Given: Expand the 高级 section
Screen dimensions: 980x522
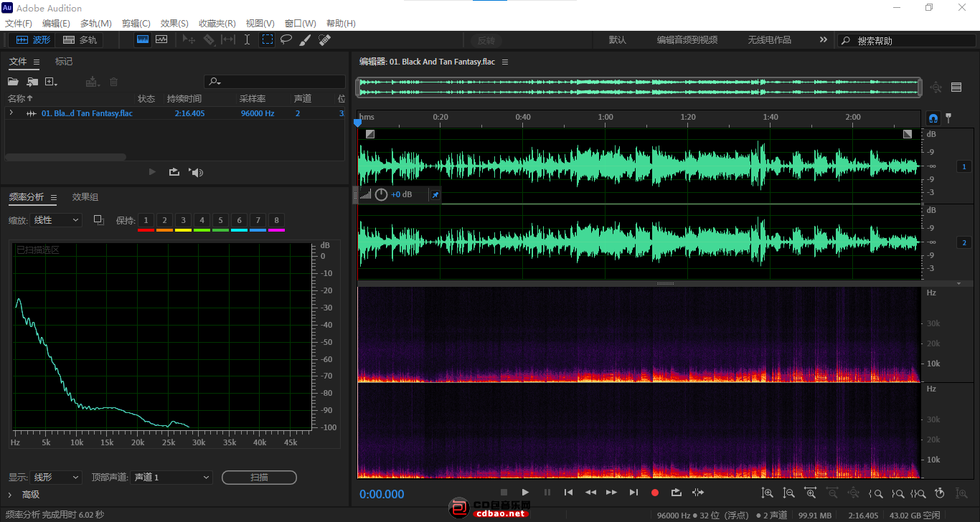Looking at the screenshot, I should point(24,495).
